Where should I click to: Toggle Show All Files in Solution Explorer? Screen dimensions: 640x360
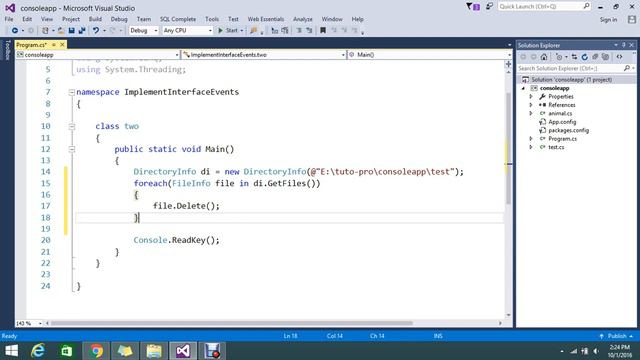click(x=606, y=57)
